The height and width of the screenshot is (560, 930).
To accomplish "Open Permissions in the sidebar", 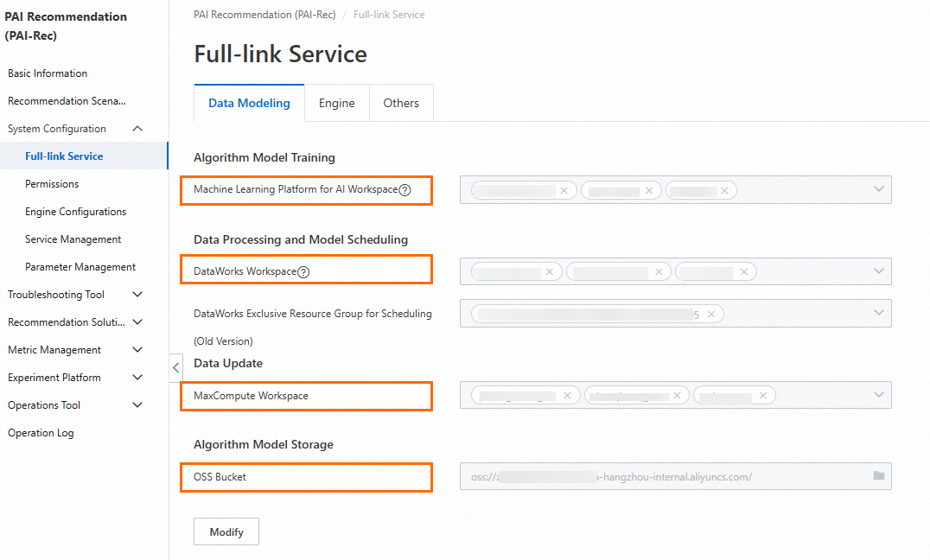I will click(x=52, y=184).
